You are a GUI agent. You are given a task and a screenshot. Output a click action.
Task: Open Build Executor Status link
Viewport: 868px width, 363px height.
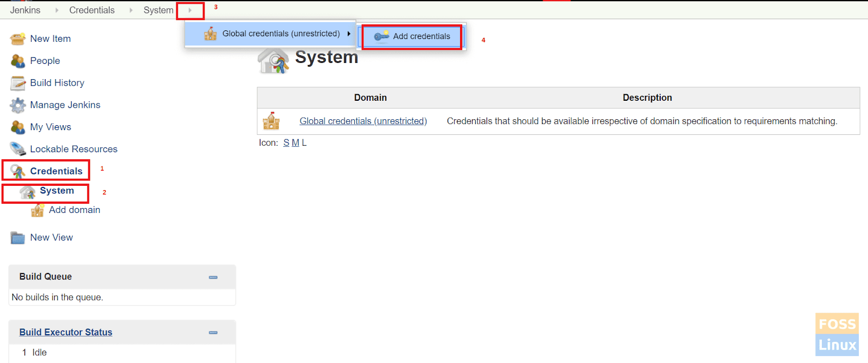coord(66,333)
